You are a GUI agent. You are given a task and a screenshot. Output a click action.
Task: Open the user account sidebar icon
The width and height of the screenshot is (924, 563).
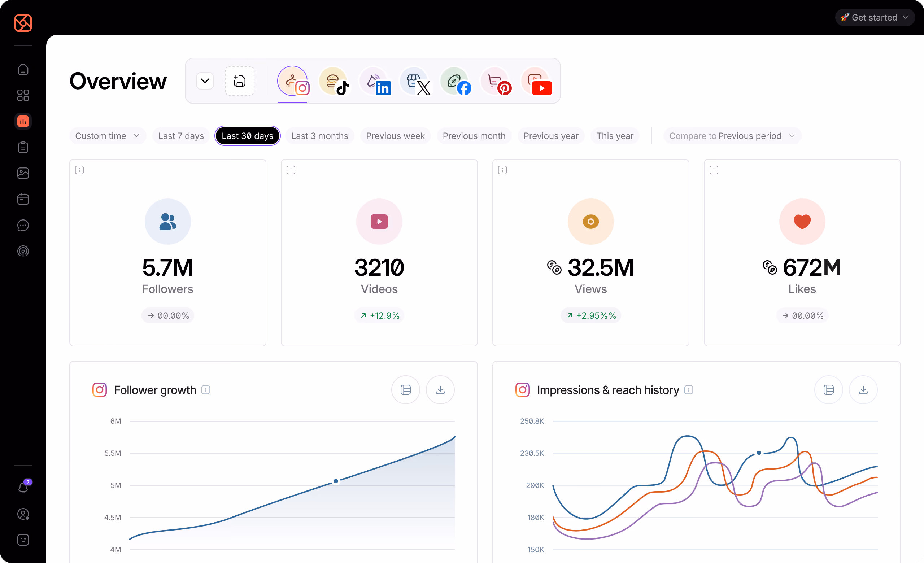click(23, 514)
